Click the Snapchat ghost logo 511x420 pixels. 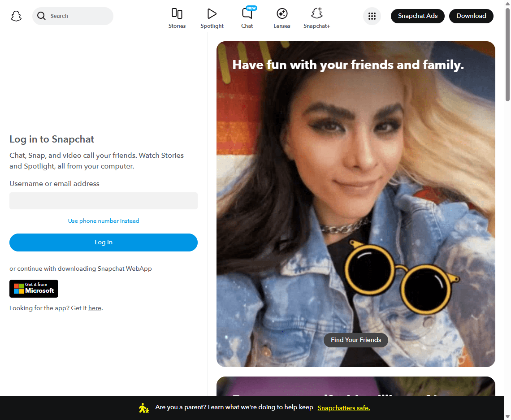[x=16, y=16]
